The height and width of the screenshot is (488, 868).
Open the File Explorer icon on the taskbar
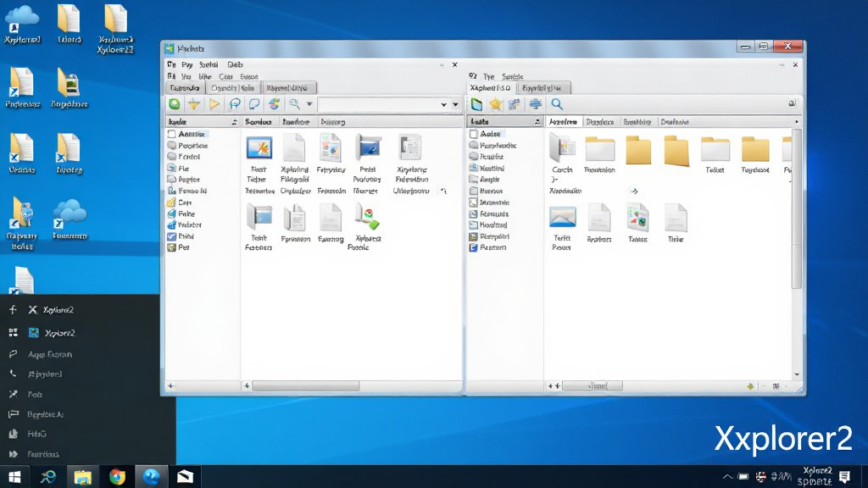tap(82, 476)
